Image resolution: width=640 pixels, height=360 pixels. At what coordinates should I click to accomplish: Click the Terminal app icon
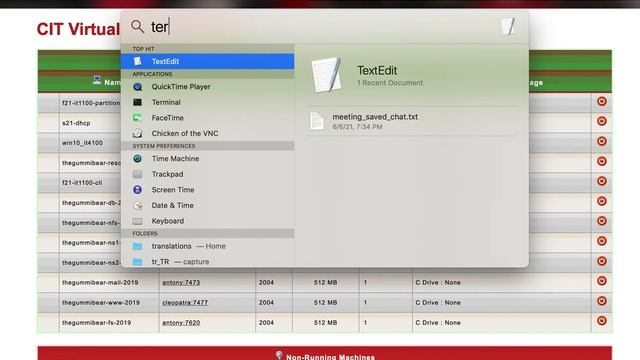point(138,102)
